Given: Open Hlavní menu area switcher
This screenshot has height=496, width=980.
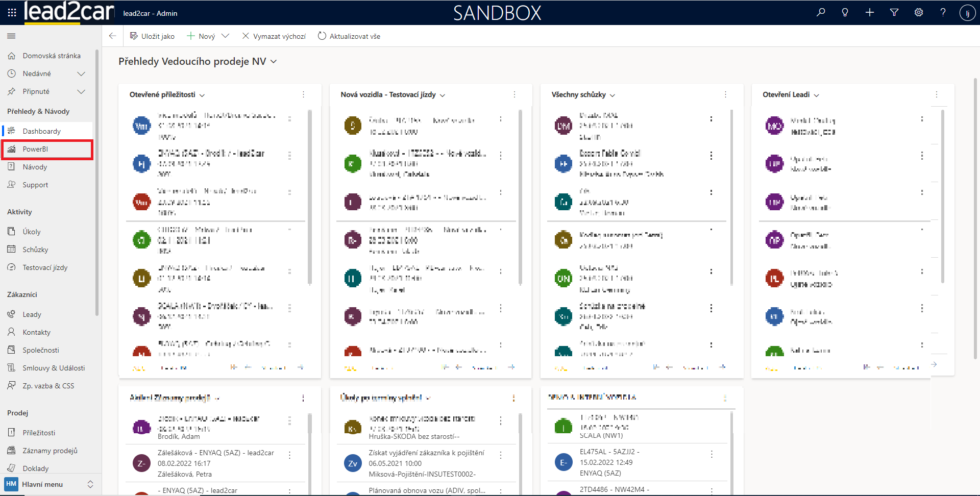Looking at the screenshot, I should [48, 484].
